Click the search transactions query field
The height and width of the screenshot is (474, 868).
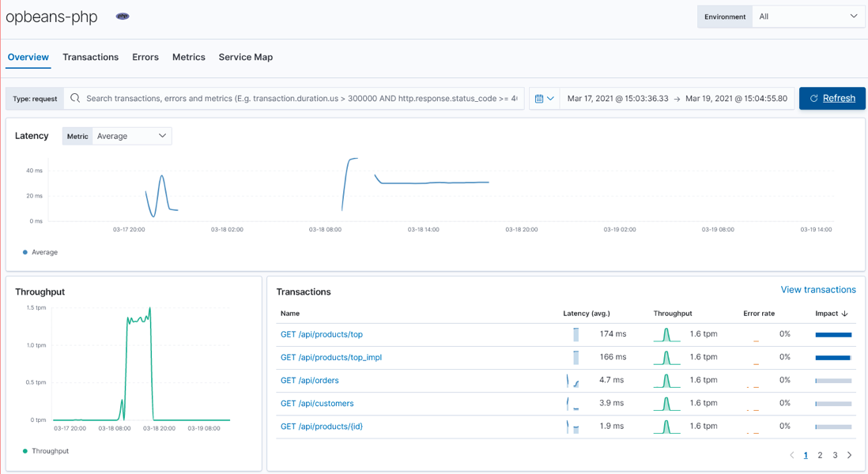click(300, 99)
